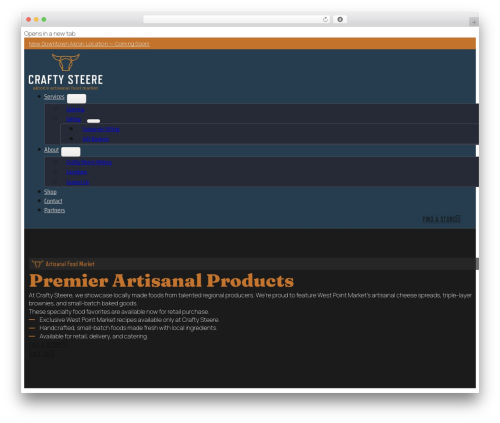Open the Crafty Steere History link
The width and height of the screenshot is (500, 423).
click(89, 162)
